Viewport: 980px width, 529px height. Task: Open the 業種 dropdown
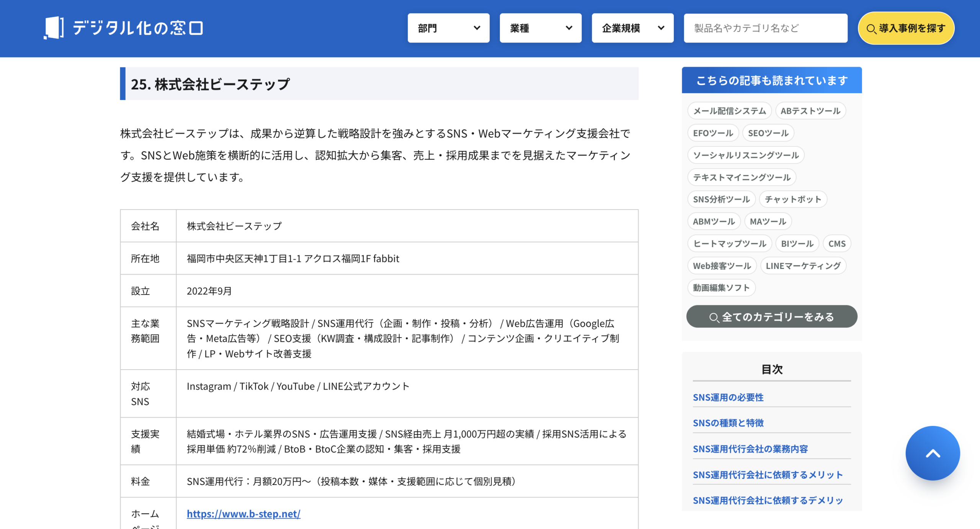coord(541,28)
